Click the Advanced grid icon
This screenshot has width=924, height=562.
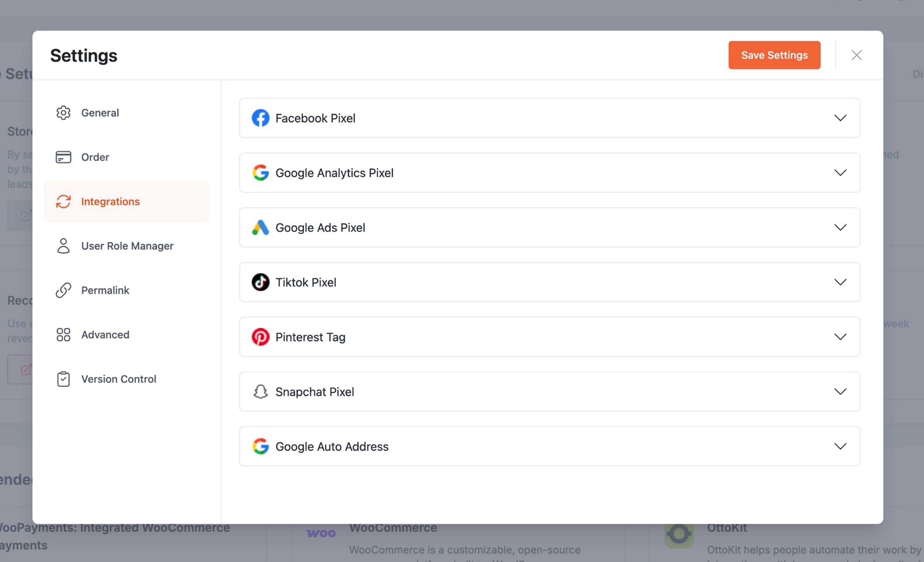coord(63,335)
